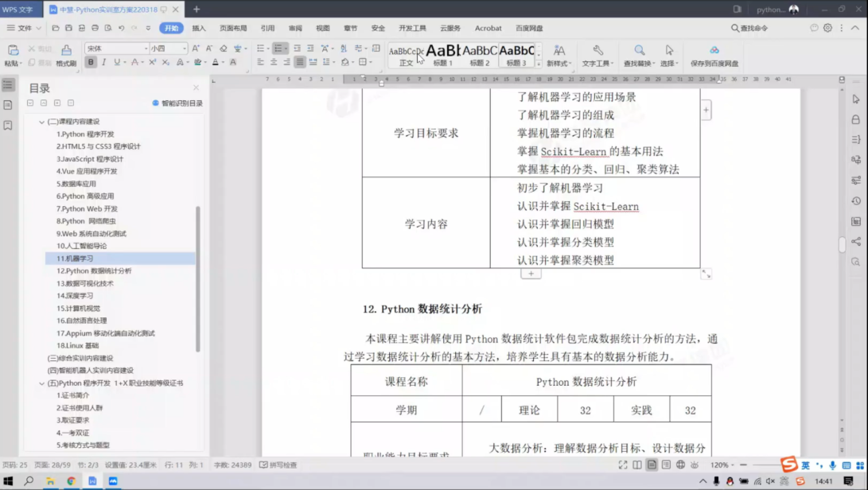Toggle strikethrough text formatting

(134, 63)
